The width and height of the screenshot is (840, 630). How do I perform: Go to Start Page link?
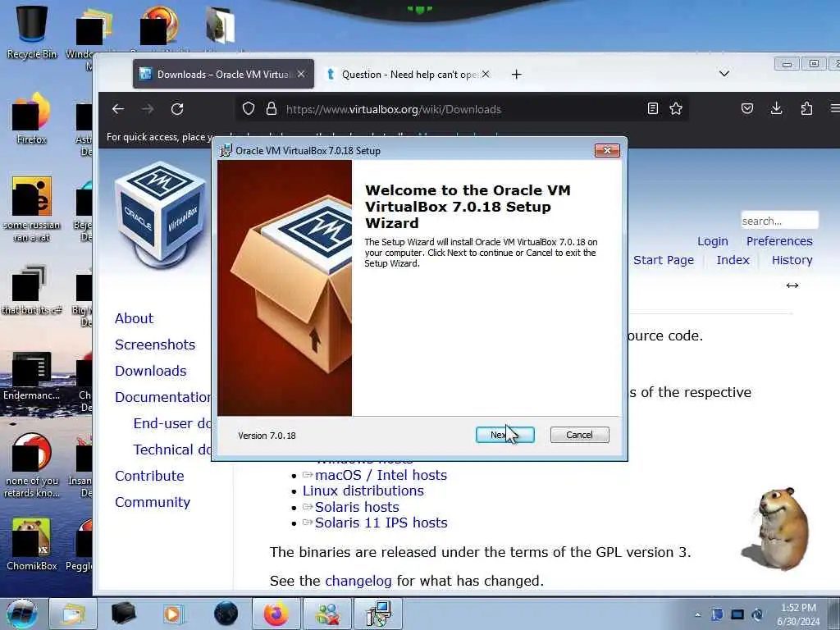click(663, 260)
